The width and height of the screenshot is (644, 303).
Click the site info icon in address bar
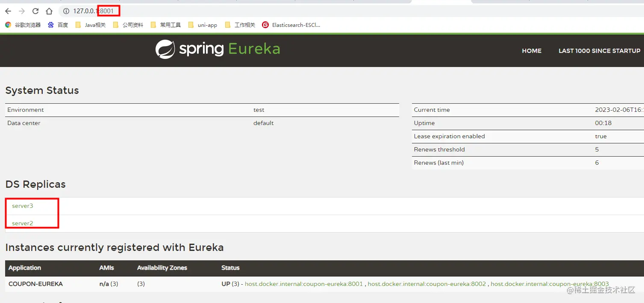click(66, 11)
